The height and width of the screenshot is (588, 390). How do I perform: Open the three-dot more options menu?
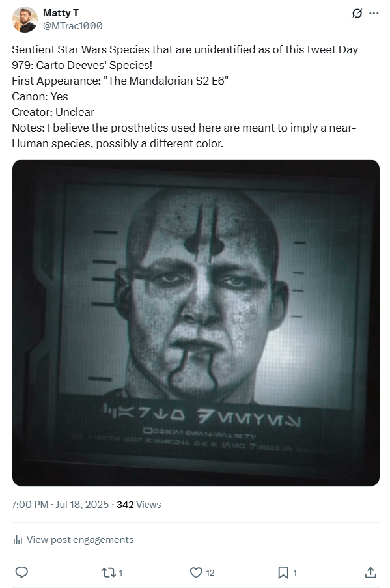click(374, 14)
